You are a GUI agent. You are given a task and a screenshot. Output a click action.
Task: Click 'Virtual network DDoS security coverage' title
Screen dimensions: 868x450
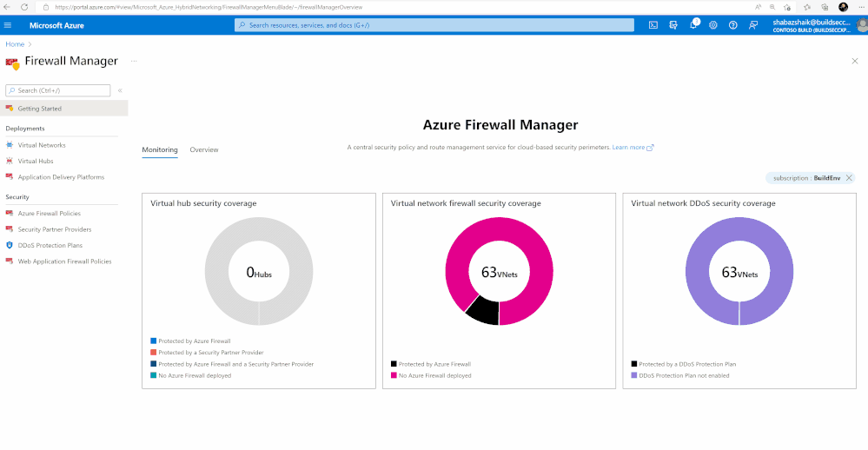pos(703,203)
